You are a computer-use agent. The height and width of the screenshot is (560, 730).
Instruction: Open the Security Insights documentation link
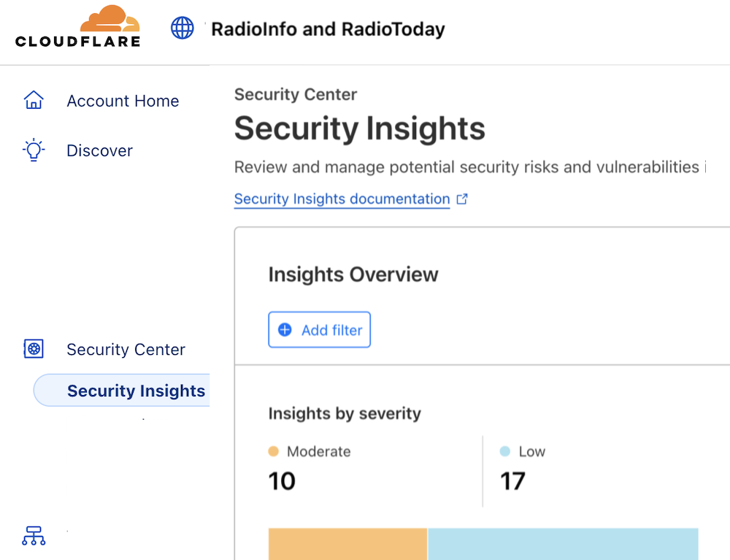342,199
